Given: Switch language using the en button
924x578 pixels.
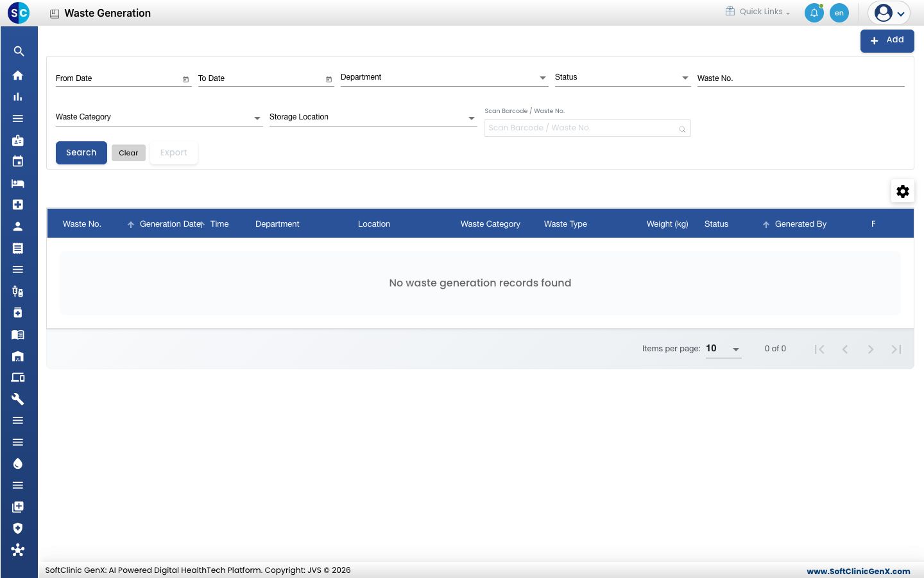Looking at the screenshot, I should coord(839,13).
